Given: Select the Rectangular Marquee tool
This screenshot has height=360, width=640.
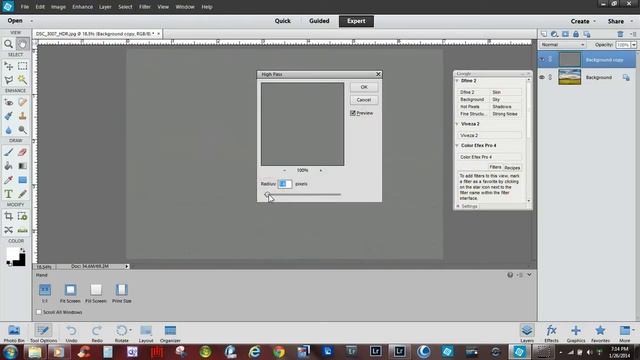Looking at the screenshot, I should pyautogui.click(x=22, y=66).
